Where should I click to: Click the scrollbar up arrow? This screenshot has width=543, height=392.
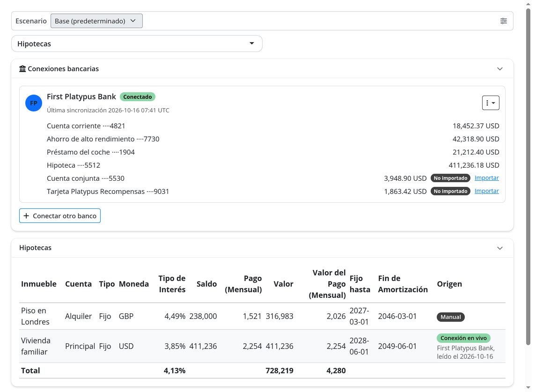click(528, 4)
